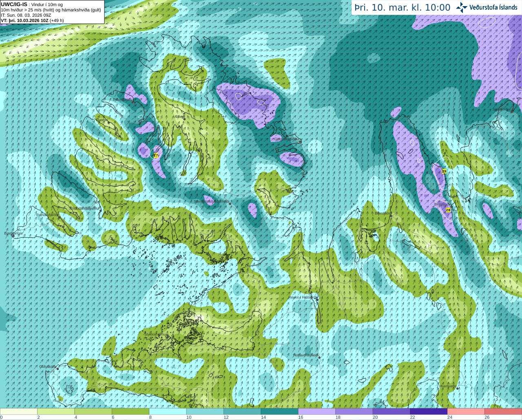
Task: Select the Stykkishólmur station label
Action: [156, 334]
